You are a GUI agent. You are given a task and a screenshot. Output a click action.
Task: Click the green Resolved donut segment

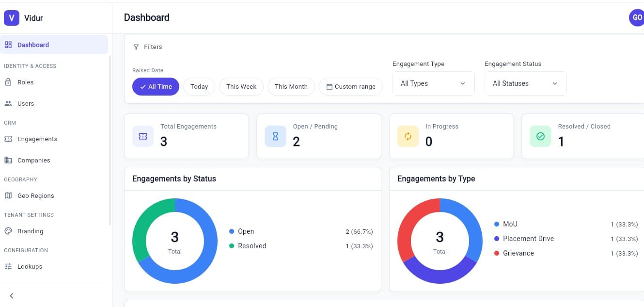coord(144,223)
